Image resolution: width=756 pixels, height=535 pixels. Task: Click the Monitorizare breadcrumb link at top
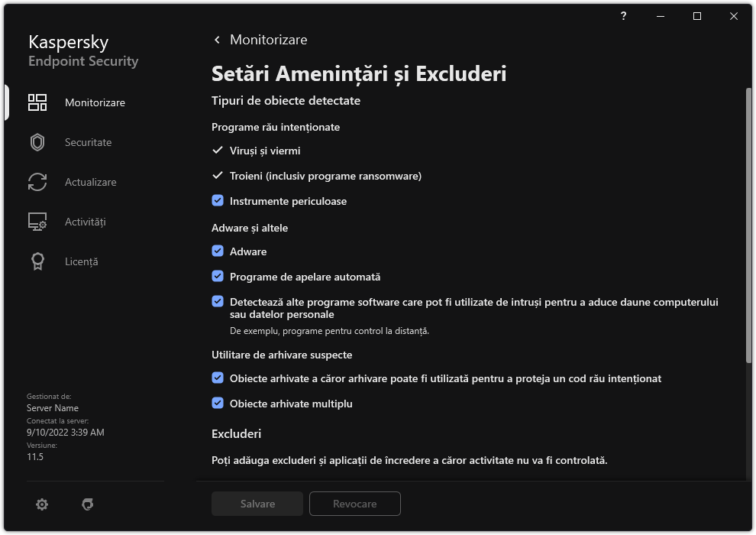pos(268,40)
